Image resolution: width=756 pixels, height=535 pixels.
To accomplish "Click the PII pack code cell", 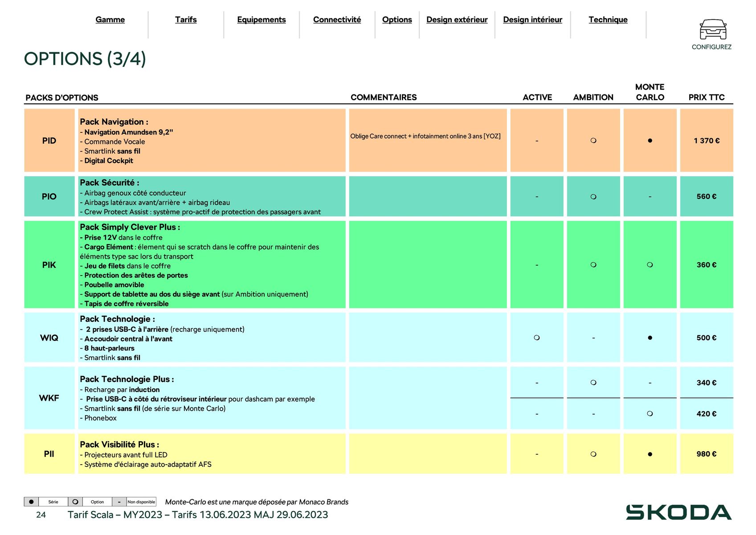I will tap(49, 454).
